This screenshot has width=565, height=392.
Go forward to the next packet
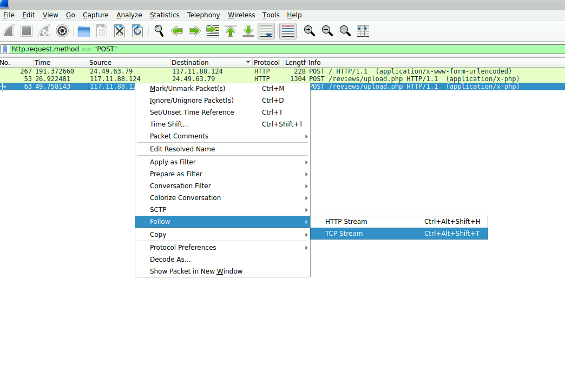pyautogui.click(x=195, y=31)
